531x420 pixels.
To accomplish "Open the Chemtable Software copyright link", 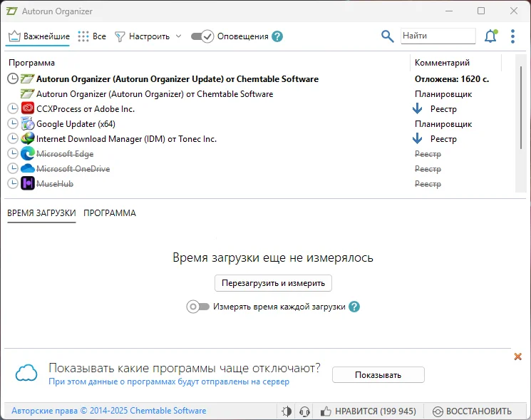I will pyautogui.click(x=108, y=411).
